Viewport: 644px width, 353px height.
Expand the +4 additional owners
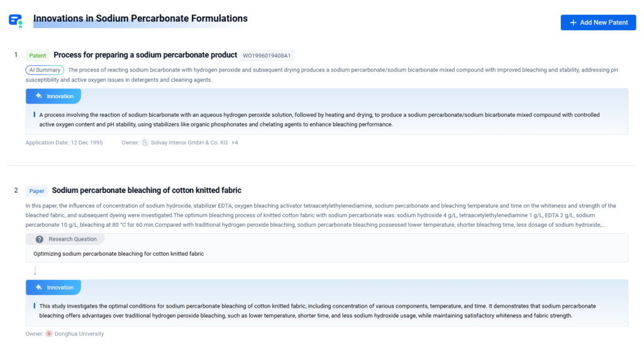(x=235, y=143)
